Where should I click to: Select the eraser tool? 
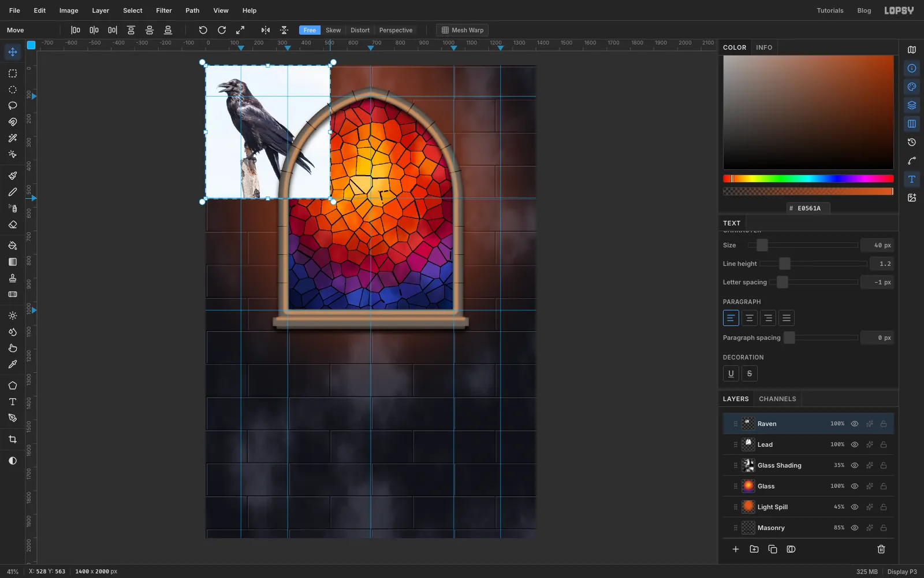point(13,225)
